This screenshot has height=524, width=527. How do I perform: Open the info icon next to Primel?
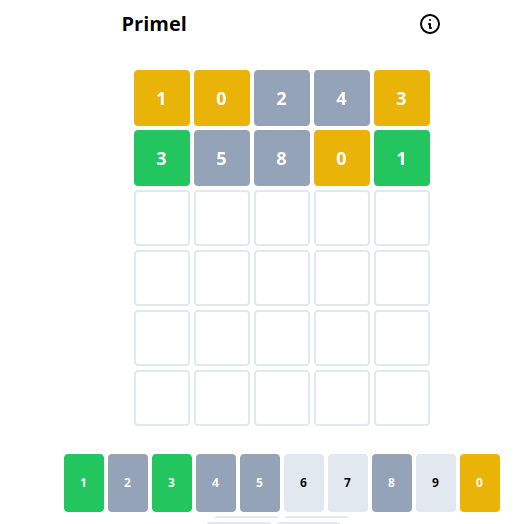point(430,24)
